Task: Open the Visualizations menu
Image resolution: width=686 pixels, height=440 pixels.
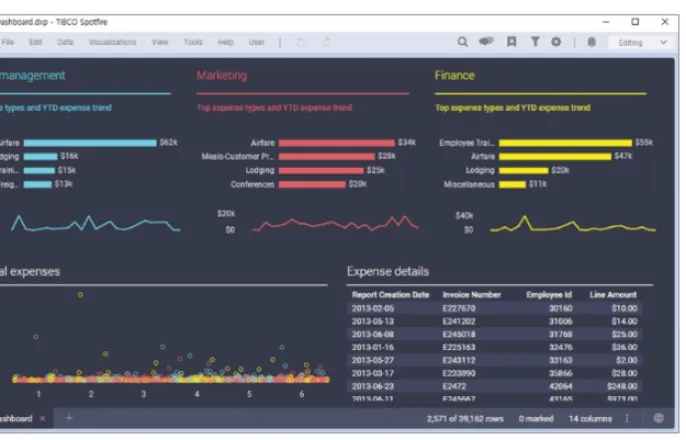Action: pyautogui.click(x=112, y=42)
